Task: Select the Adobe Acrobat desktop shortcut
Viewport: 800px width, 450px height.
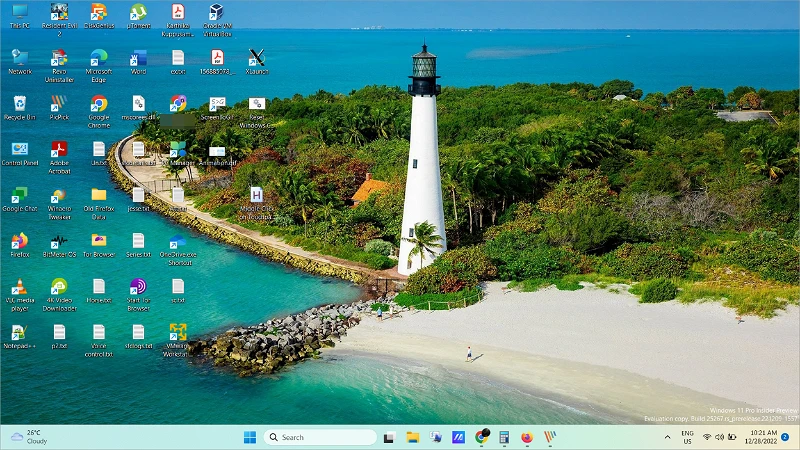Action: [59, 158]
